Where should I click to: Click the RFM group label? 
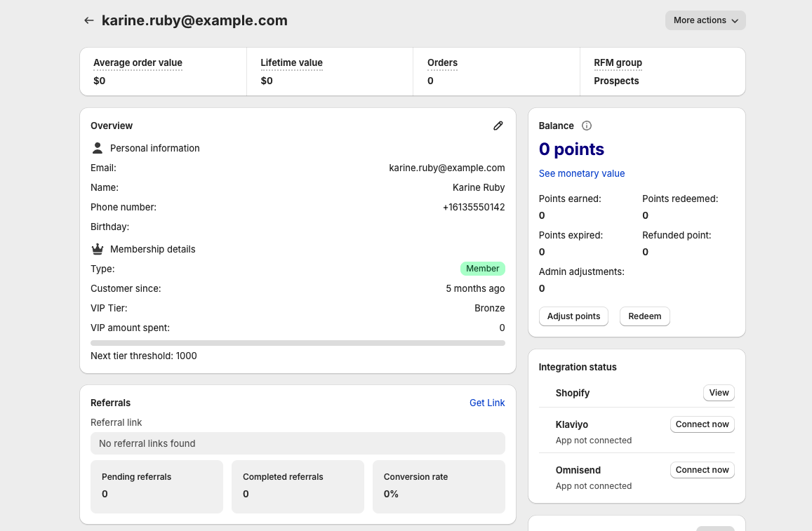[x=618, y=63]
